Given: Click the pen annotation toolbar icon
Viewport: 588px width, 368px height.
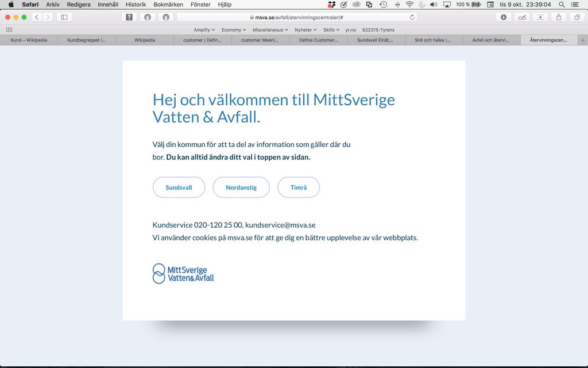Looking at the screenshot, I should coord(522,17).
